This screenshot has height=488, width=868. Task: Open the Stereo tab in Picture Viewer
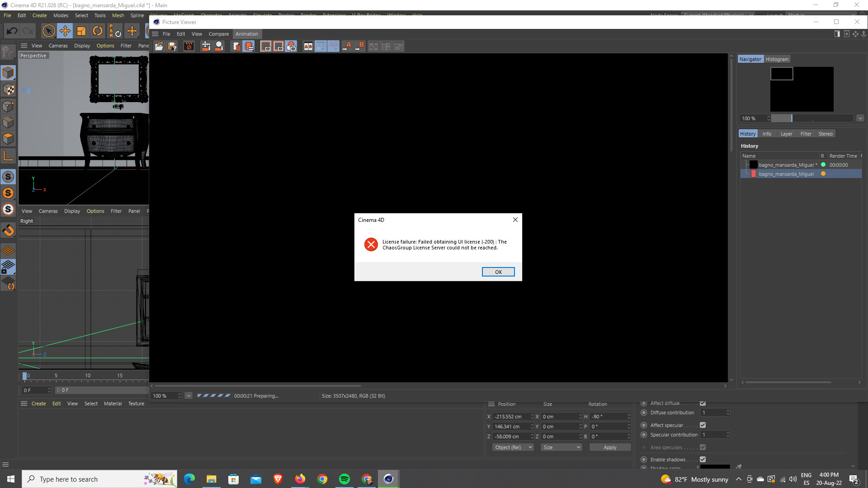[x=825, y=134]
